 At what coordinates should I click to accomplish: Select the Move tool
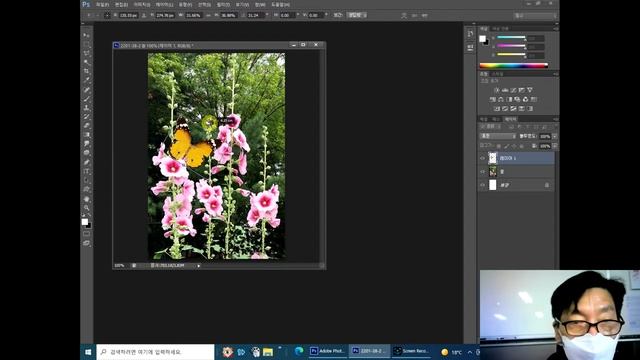click(x=87, y=36)
